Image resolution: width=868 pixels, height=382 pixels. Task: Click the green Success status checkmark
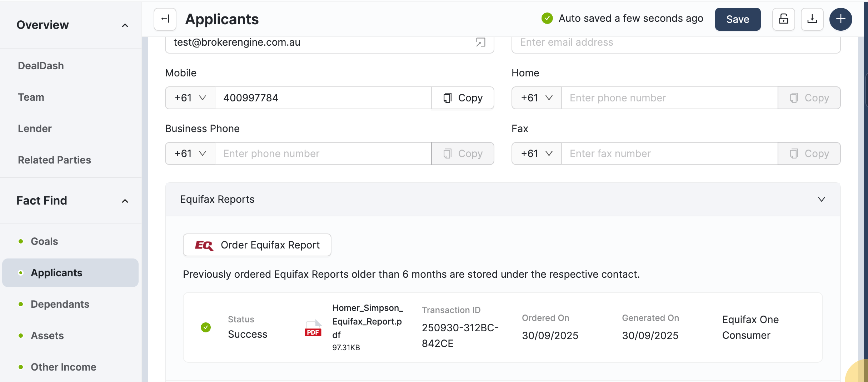tap(206, 327)
